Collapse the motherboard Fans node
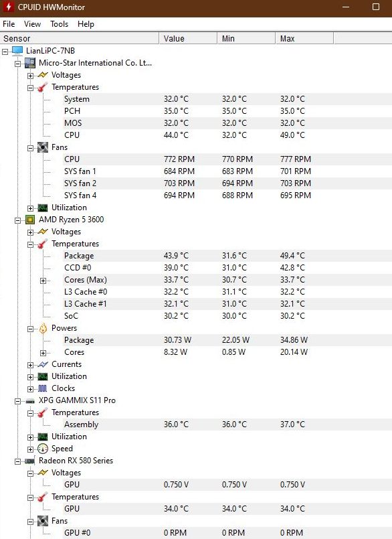392x539 pixels. [30, 148]
